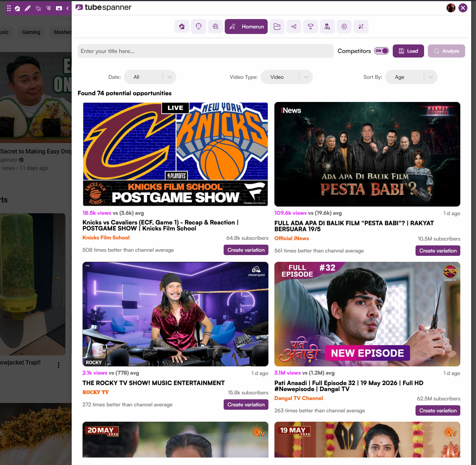This screenshot has height=465, width=476.
Task: Open the AI tools tab
Action: (x=344, y=27)
